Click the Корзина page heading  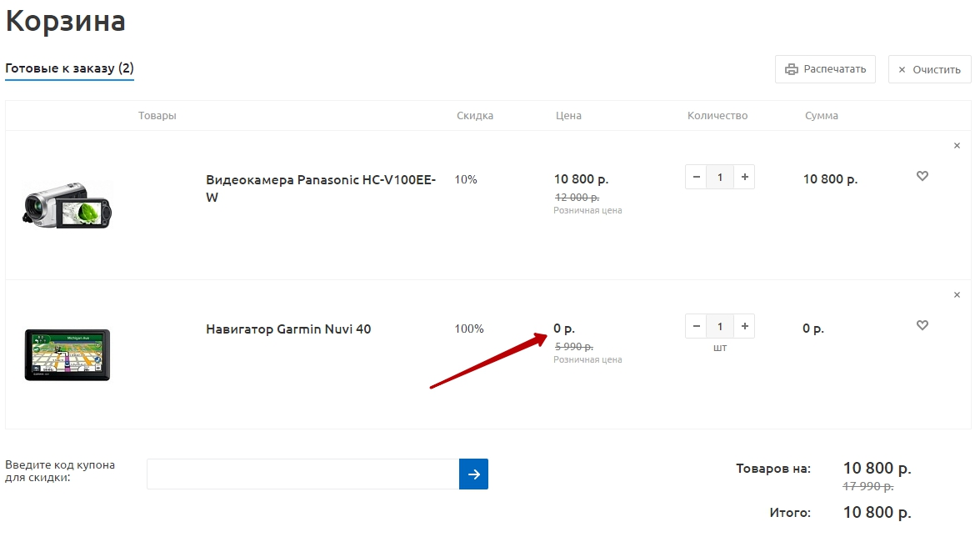(66, 21)
